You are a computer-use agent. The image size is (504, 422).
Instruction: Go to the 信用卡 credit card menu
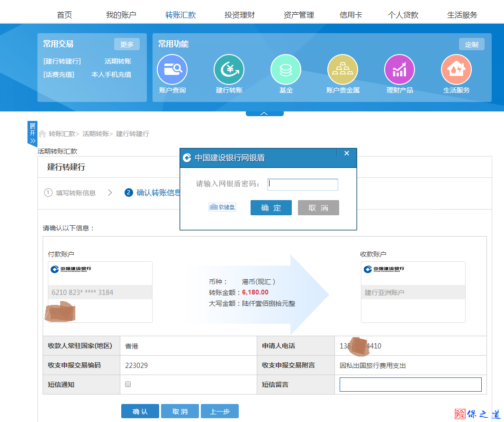[351, 15]
